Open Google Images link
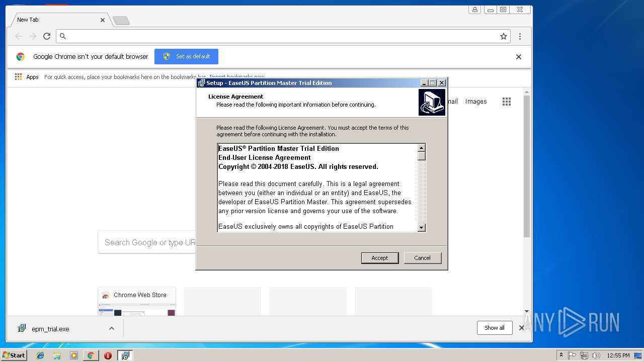This screenshot has width=644, height=362. (x=476, y=102)
